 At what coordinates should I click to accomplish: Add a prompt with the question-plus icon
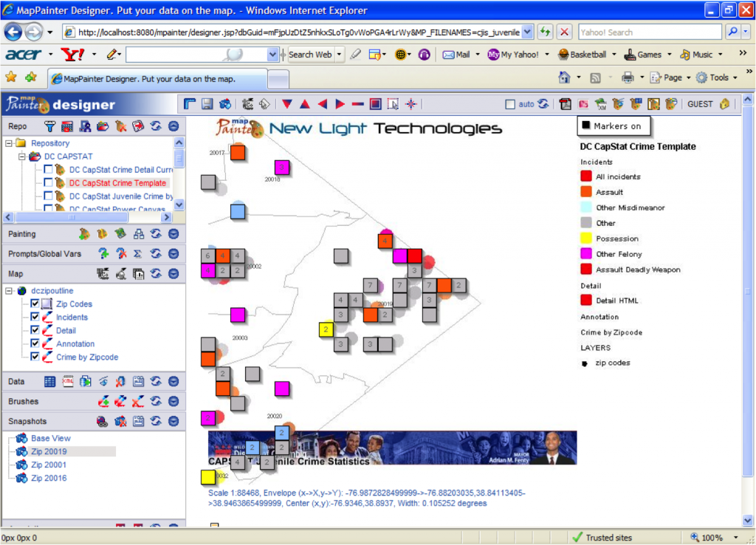coord(103,254)
